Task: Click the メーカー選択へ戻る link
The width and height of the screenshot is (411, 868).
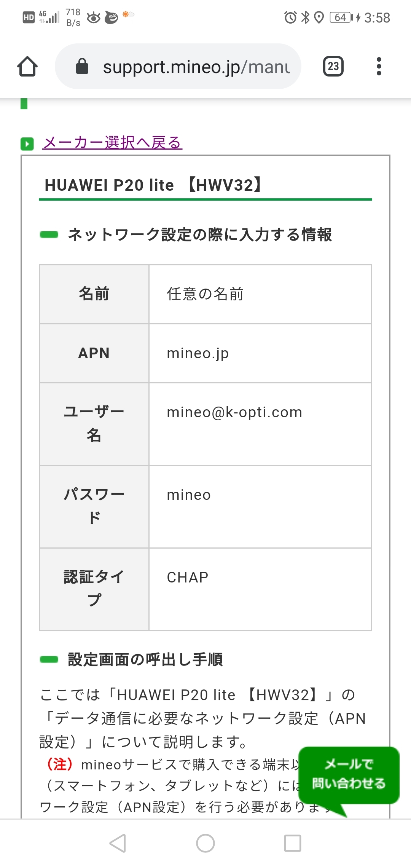Action: (x=112, y=142)
